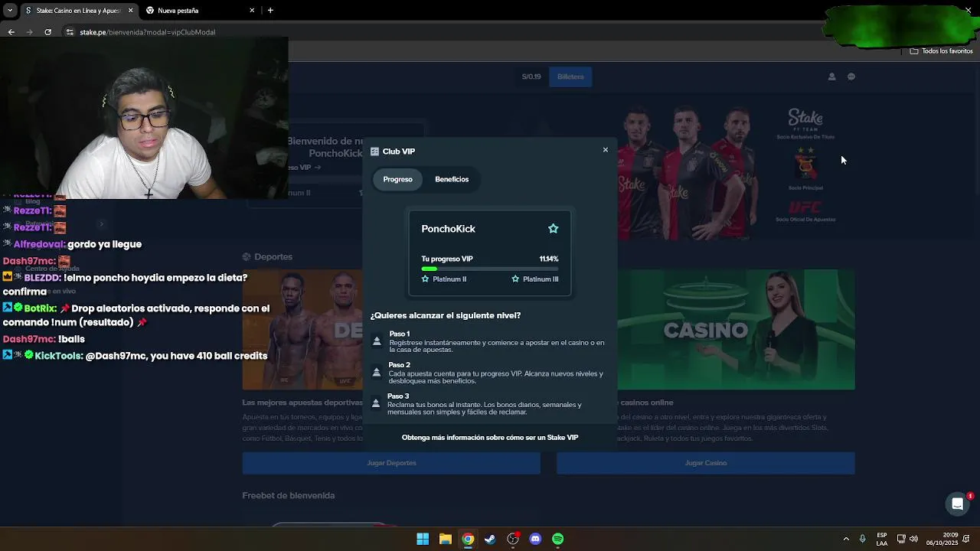Click the S/0.19 balance display

coord(531,77)
